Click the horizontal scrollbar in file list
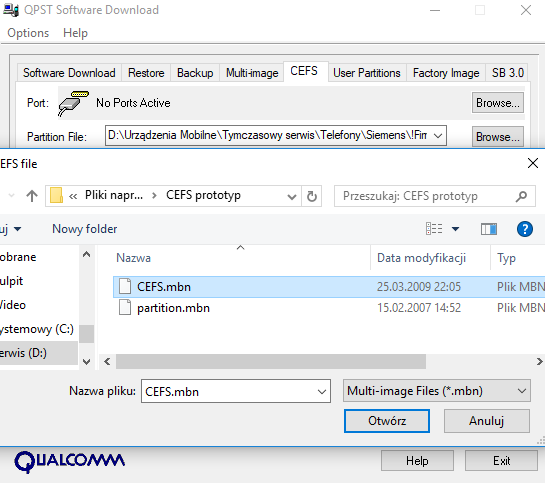The width and height of the screenshot is (545, 483). tap(271, 362)
